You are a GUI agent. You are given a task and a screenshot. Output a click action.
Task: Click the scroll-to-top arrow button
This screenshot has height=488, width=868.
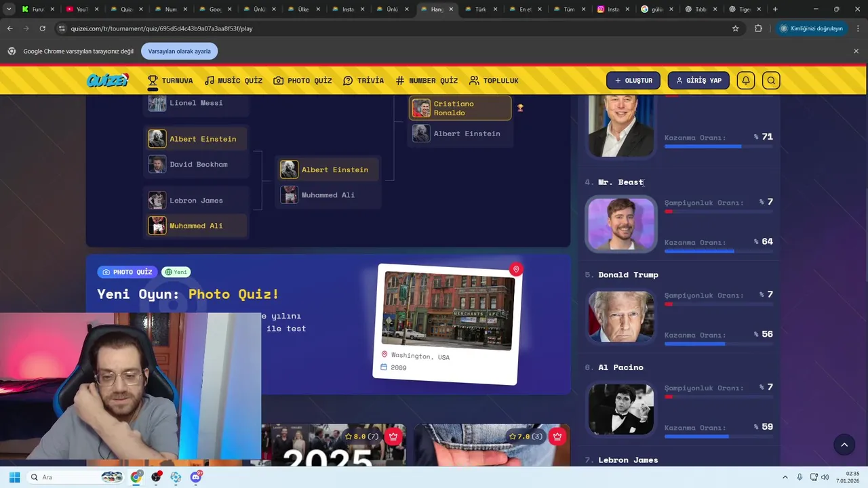(x=844, y=445)
